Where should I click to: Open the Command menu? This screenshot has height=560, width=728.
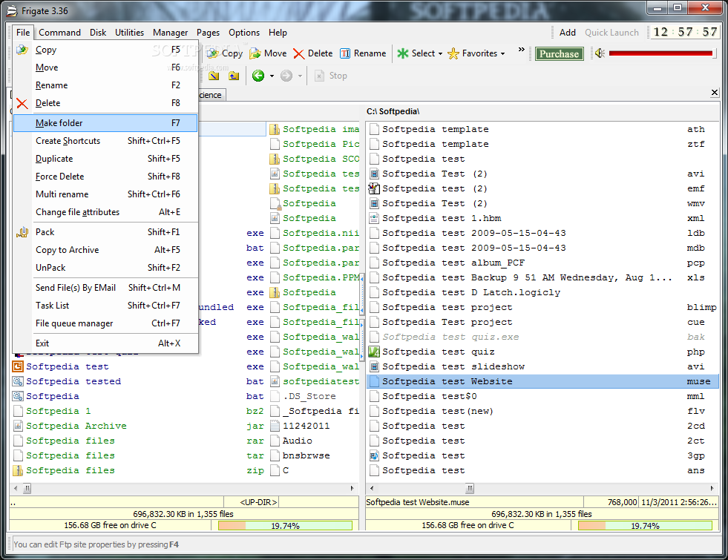[x=59, y=33]
